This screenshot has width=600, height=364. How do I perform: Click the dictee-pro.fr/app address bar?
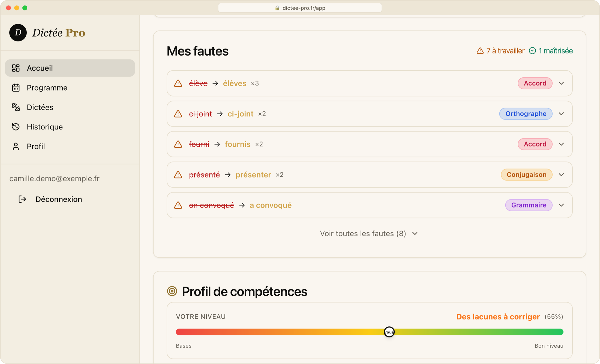(x=300, y=8)
